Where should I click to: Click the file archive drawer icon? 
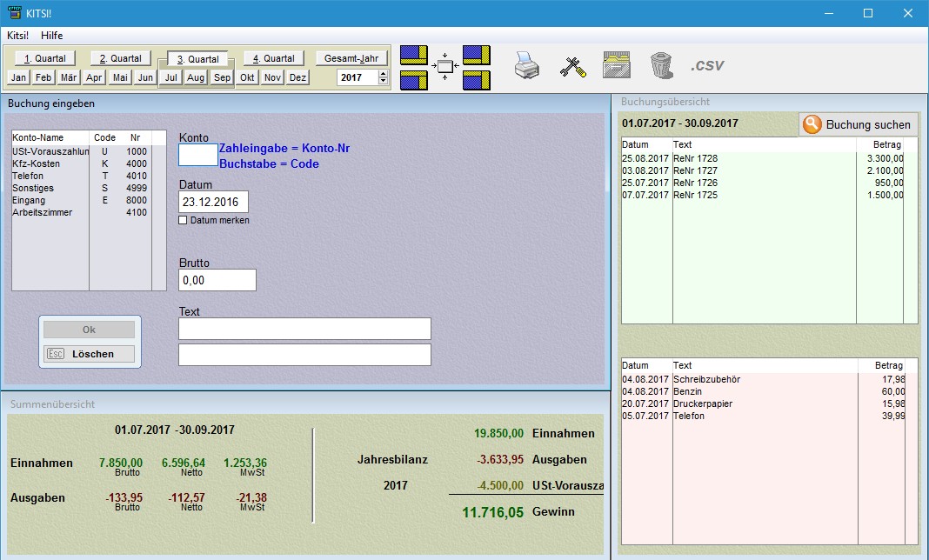tap(617, 66)
